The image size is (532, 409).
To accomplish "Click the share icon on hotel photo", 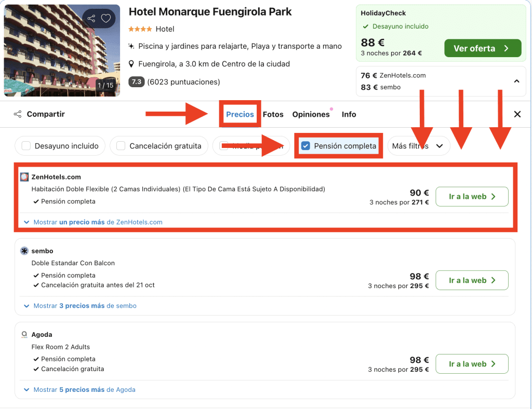I will 91,19.
